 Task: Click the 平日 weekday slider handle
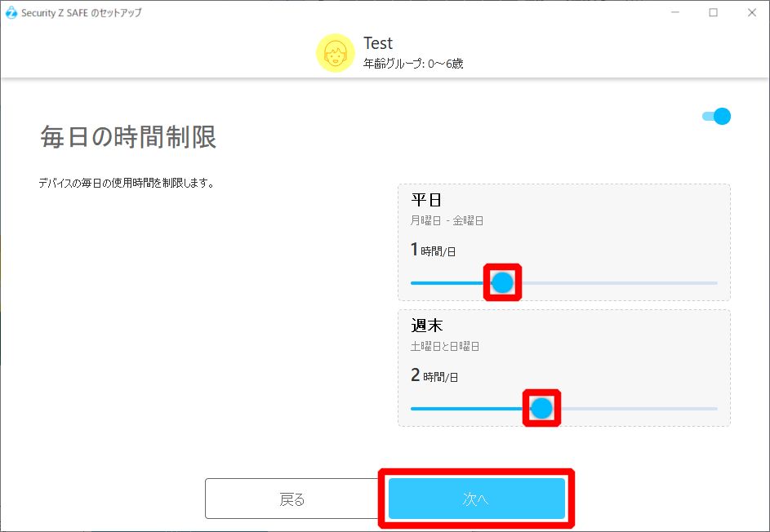[502, 283]
